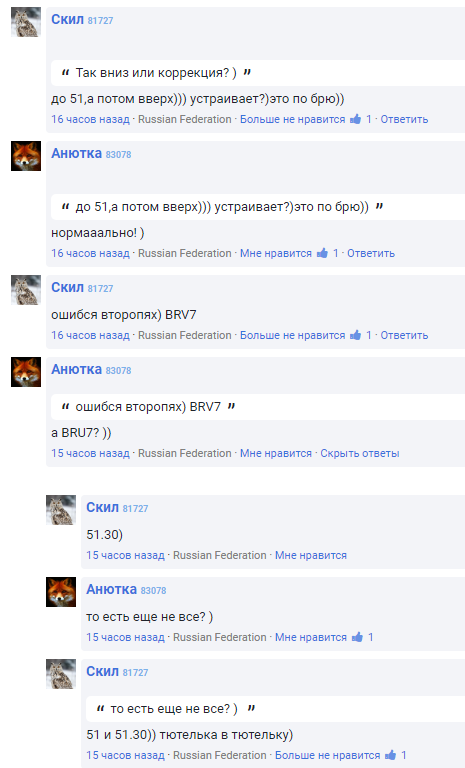Click '15 часов назад' timestamp on 'а BRU7?' comment
465x768 pixels.
(90, 454)
